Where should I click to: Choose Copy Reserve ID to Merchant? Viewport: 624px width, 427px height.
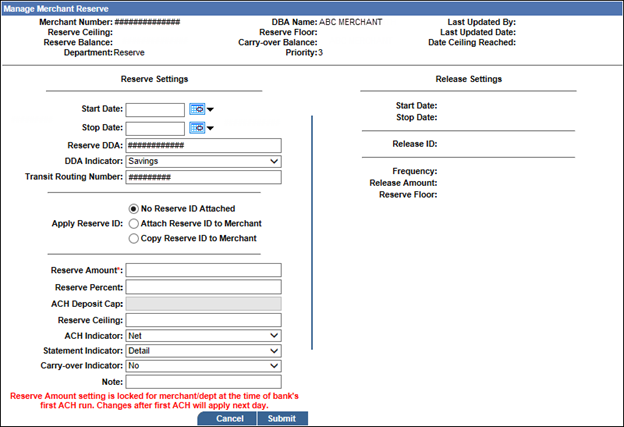pos(134,238)
